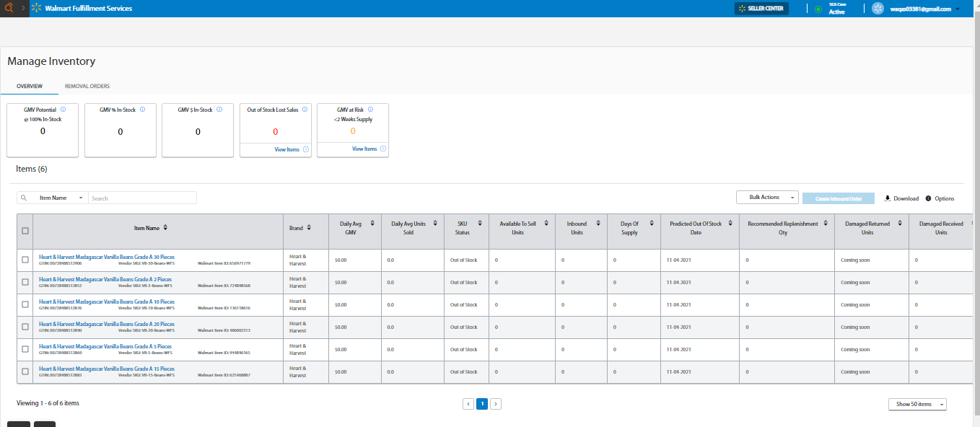Select the Overview tab
980x427 pixels.
[x=30, y=87]
